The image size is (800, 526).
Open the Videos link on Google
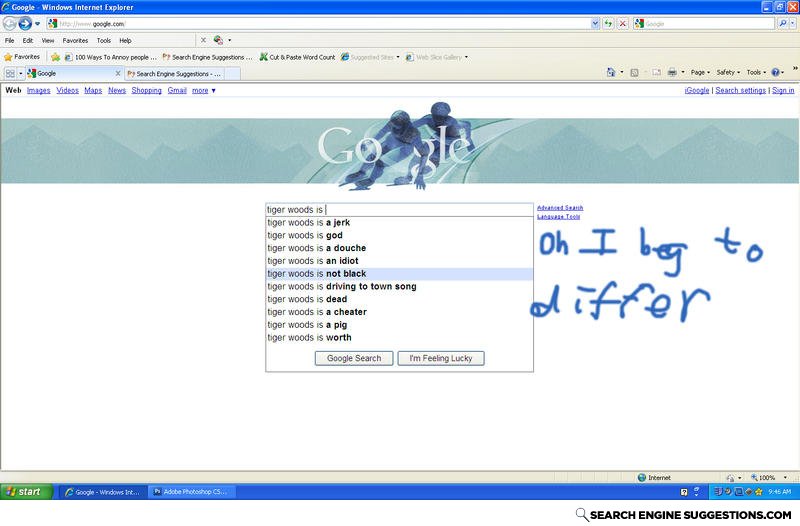click(x=67, y=90)
